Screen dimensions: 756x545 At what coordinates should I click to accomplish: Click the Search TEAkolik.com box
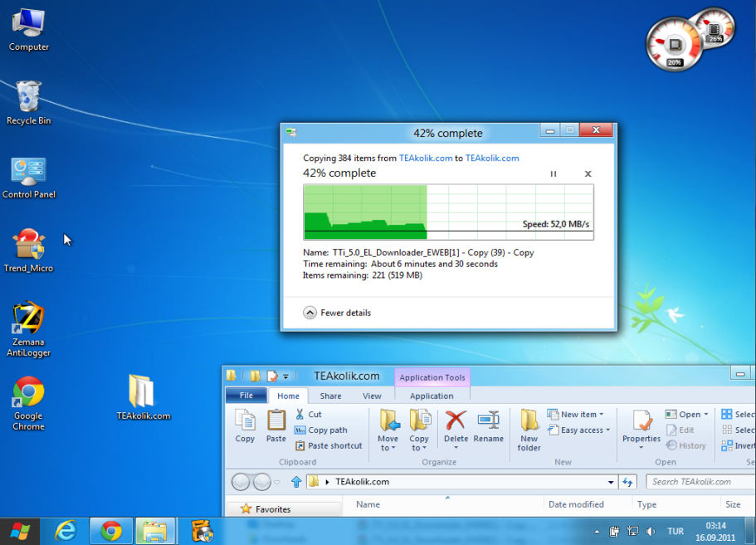[x=701, y=482]
